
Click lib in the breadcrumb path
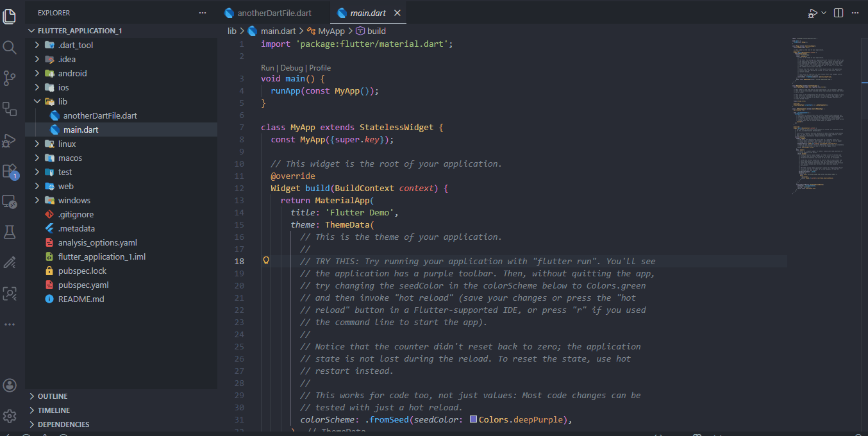click(231, 31)
